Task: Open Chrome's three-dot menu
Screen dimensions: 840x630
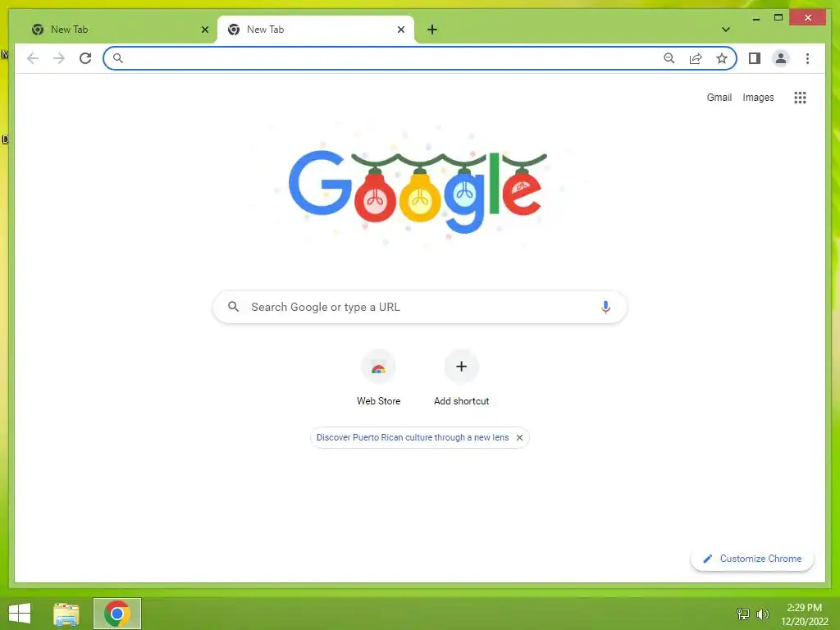Action: 807,58
